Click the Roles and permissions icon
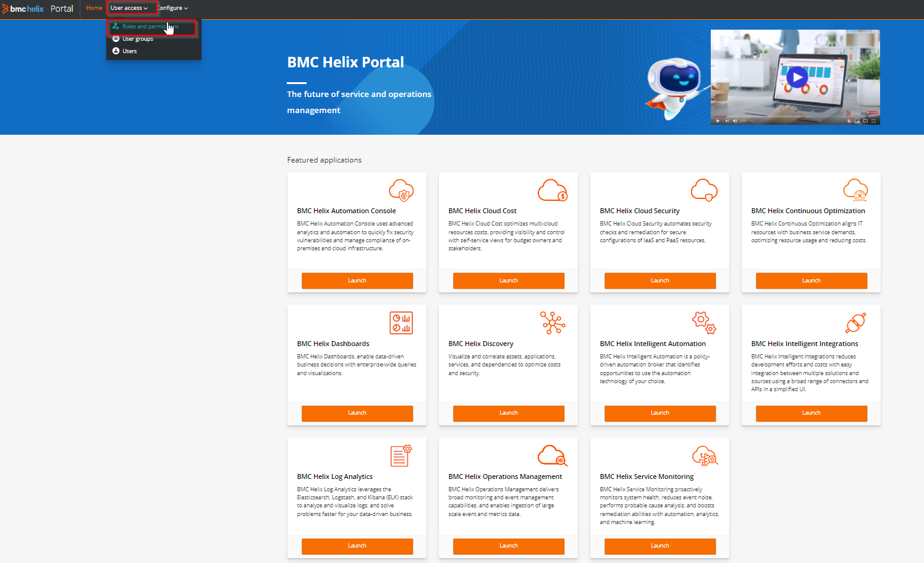924x563 pixels. (x=116, y=27)
